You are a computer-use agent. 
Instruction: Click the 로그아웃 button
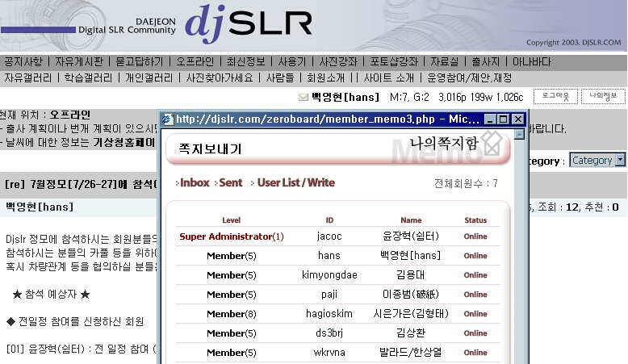555,97
